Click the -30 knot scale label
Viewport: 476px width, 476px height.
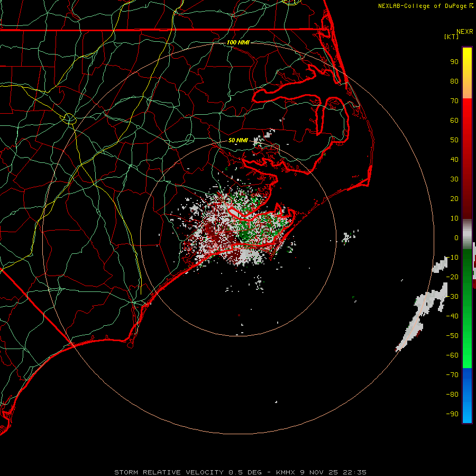(x=452, y=297)
